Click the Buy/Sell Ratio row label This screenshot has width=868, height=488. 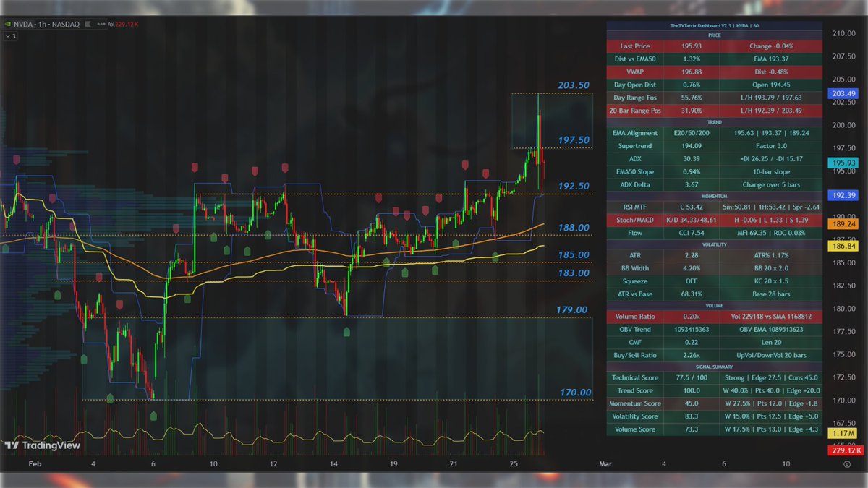[635, 356]
